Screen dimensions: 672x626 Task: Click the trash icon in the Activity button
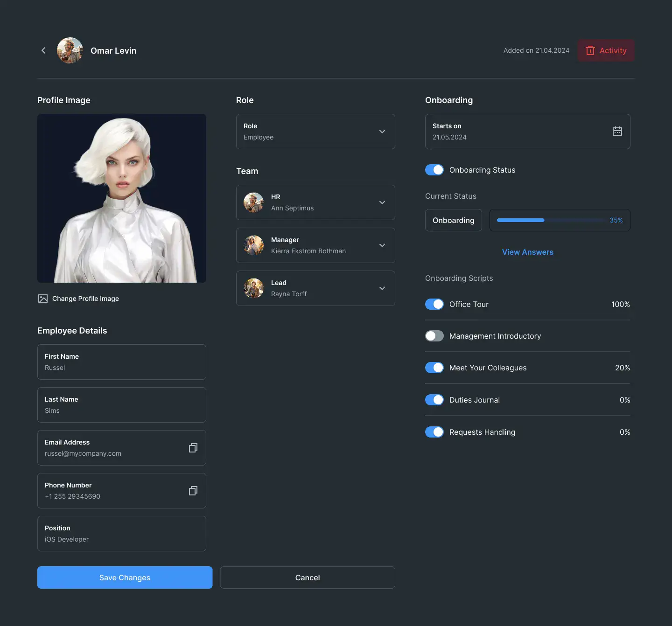click(590, 50)
